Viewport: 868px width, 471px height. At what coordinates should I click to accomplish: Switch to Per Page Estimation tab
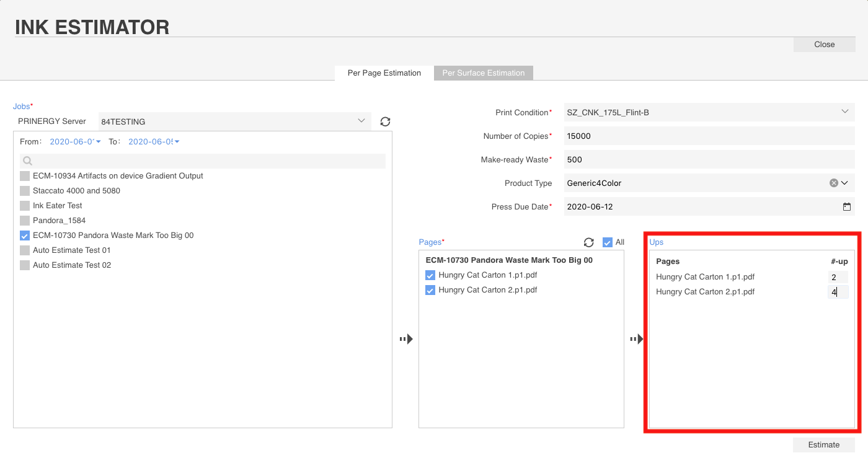point(384,73)
